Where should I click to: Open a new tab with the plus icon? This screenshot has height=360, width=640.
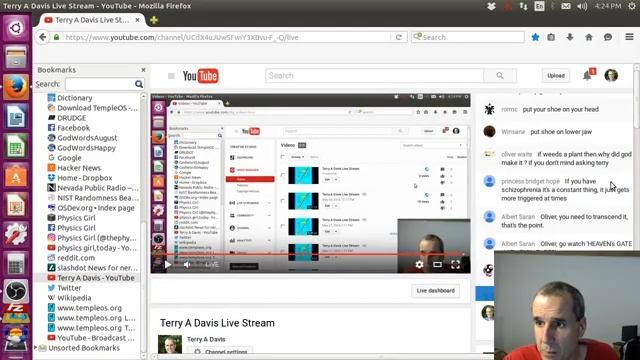(154, 20)
